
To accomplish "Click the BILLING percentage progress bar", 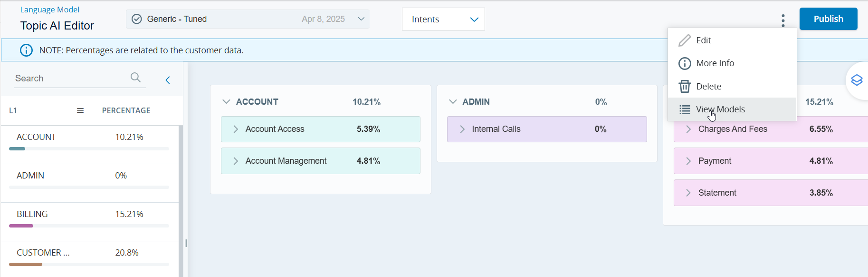I will coord(89,226).
